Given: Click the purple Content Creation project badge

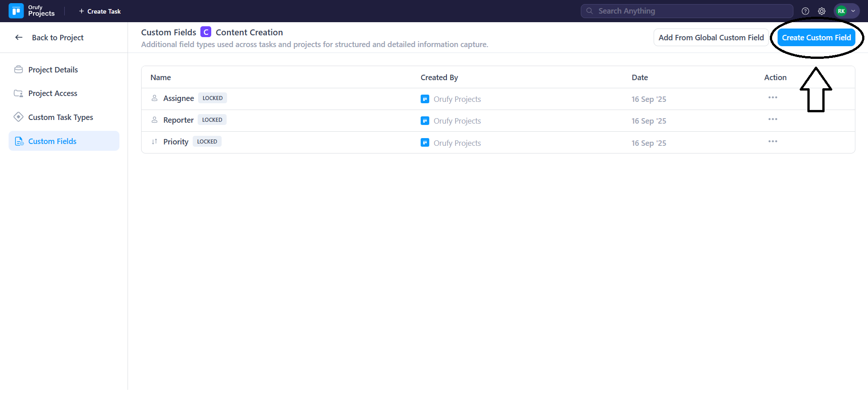Looking at the screenshot, I should pos(206,32).
